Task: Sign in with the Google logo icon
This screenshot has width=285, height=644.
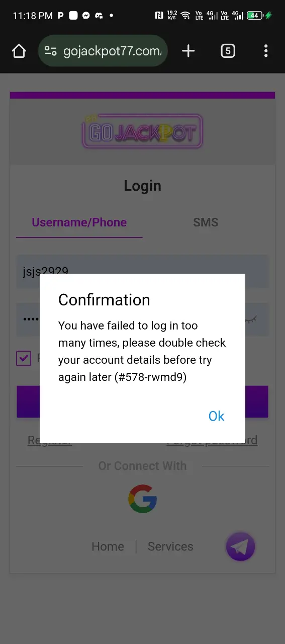Action: 143,499
